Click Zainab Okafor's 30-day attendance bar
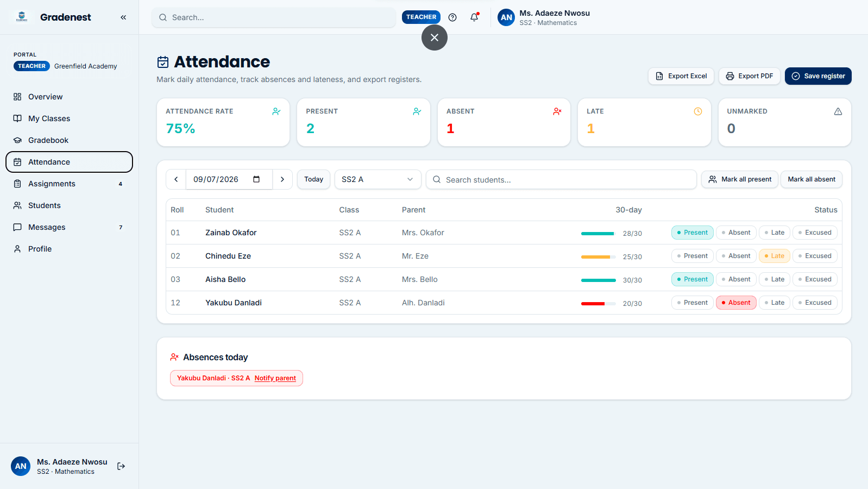 598,234
